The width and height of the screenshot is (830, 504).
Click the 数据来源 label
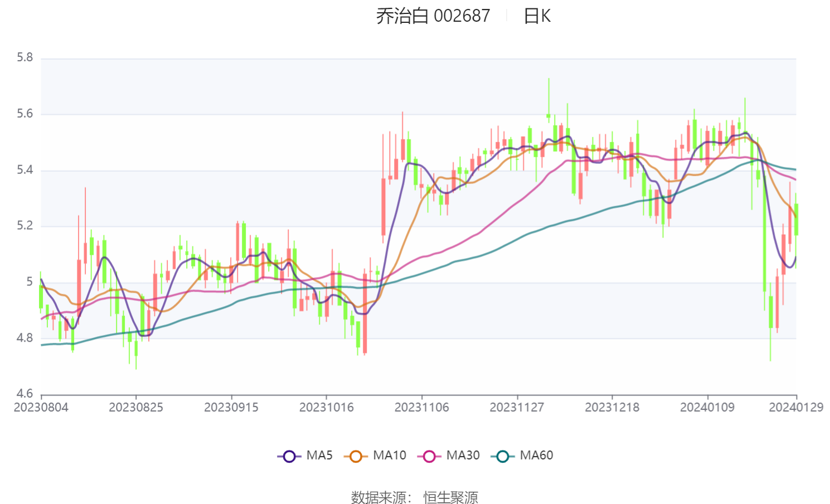pos(381,497)
